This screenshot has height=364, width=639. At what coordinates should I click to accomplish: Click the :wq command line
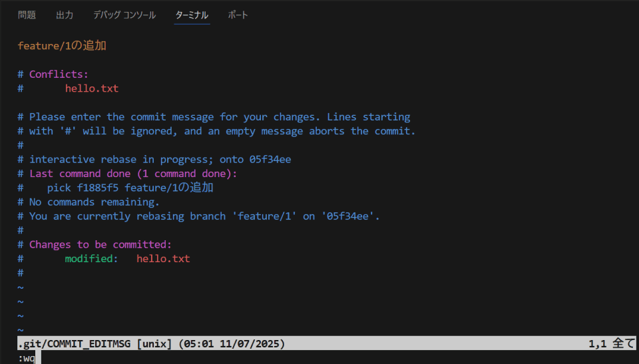(x=27, y=358)
